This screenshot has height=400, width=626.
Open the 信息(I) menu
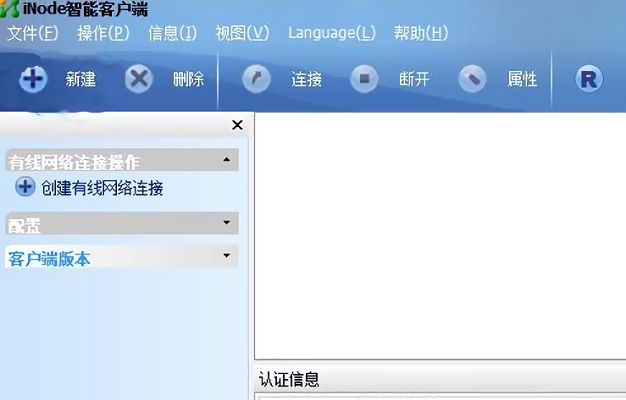(172, 33)
